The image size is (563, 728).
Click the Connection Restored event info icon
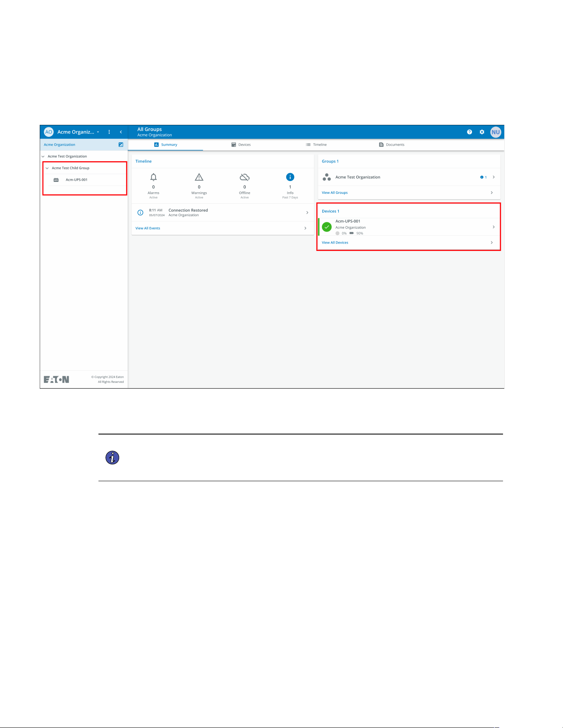pyautogui.click(x=140, y=212)
